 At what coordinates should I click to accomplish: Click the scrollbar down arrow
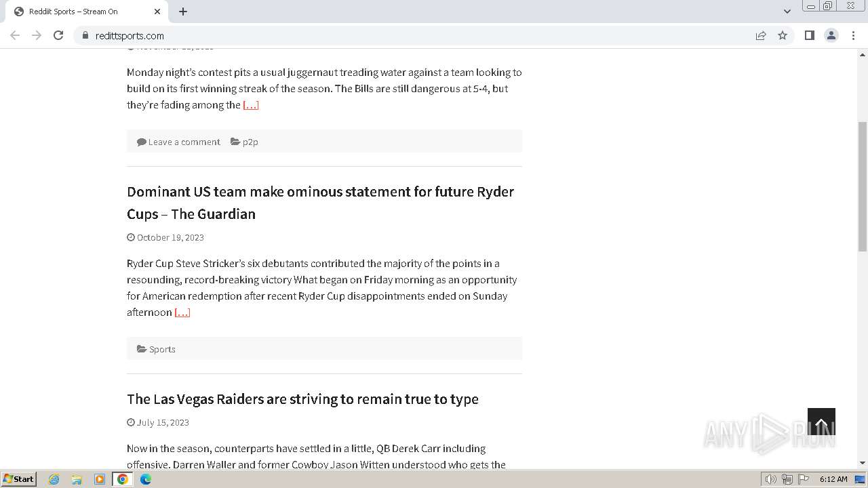click(863, 463)
